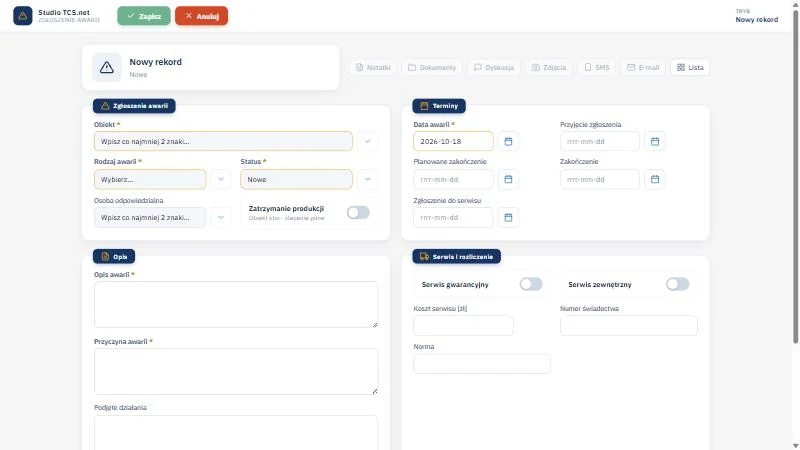The height and width of the screenshot is (450, 800).
Task: Click the Zgłoszenie awarii section badge
Action: point(134,106)
